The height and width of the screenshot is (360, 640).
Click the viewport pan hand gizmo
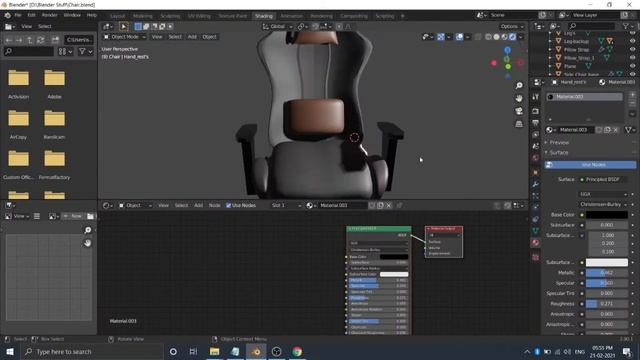click(x=519, y=98)
